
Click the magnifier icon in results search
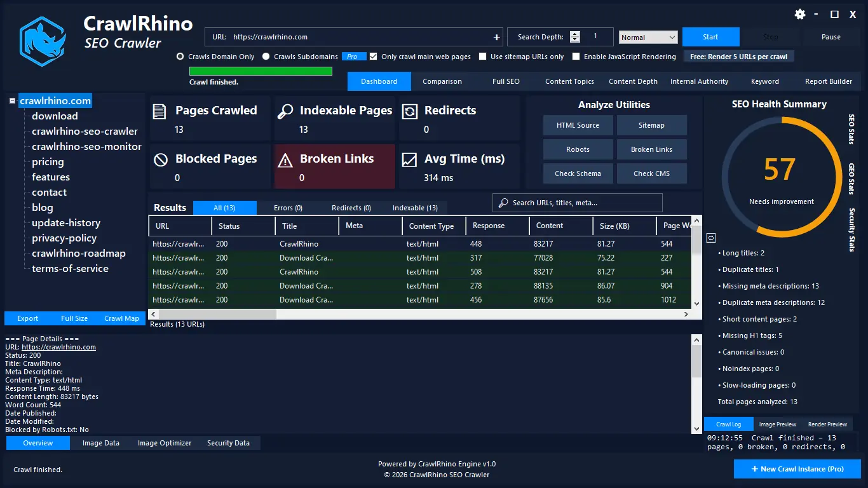coord(503,203)
